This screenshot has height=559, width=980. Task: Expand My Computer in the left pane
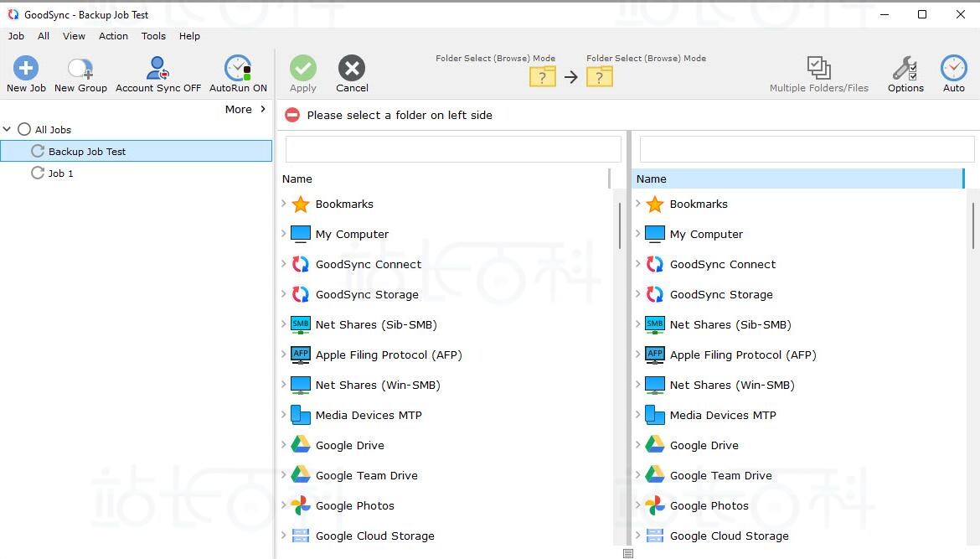click(x=284, y=233)
